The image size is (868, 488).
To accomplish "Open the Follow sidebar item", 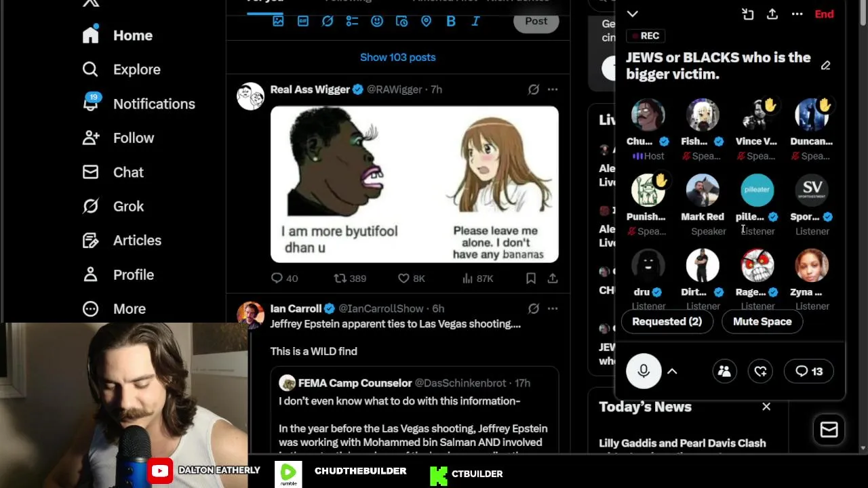I will coord(119,138).
